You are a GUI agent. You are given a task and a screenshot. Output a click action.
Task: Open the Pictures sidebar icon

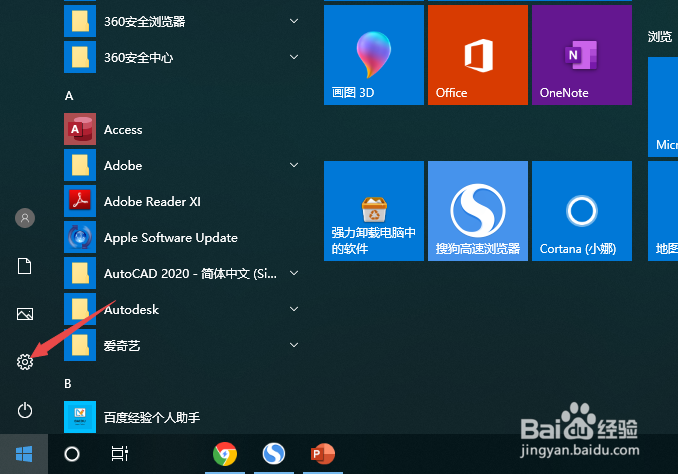tap(25, 314)
